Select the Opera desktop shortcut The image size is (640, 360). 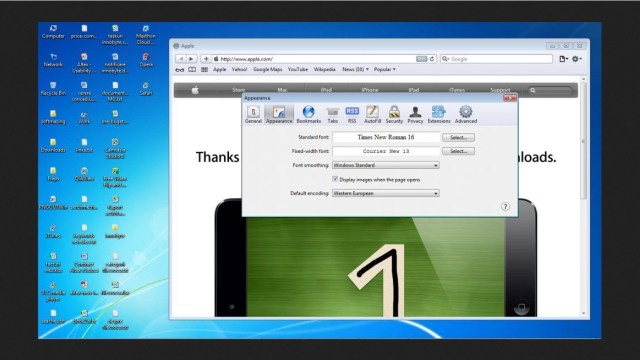click(x=146, y=60)
